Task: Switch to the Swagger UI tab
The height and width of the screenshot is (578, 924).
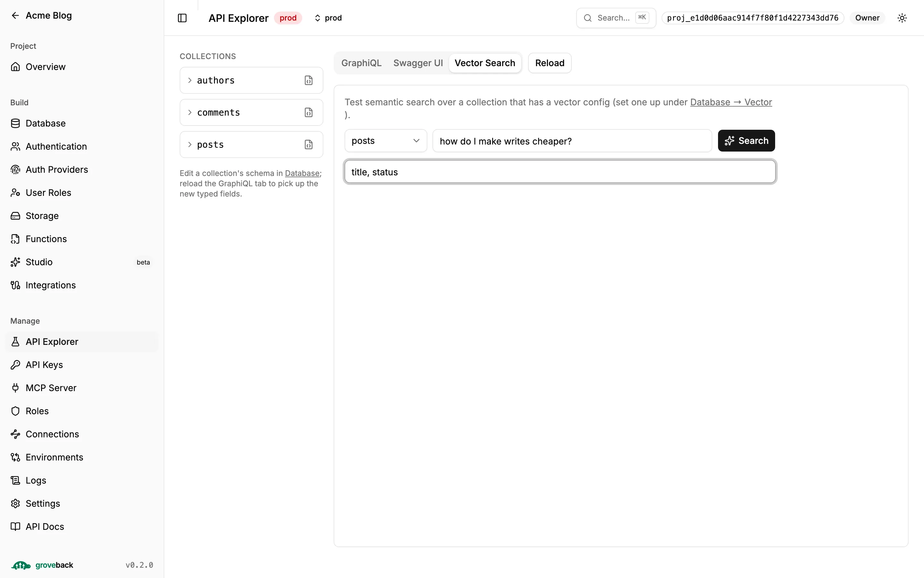Action: pos(418,63)
